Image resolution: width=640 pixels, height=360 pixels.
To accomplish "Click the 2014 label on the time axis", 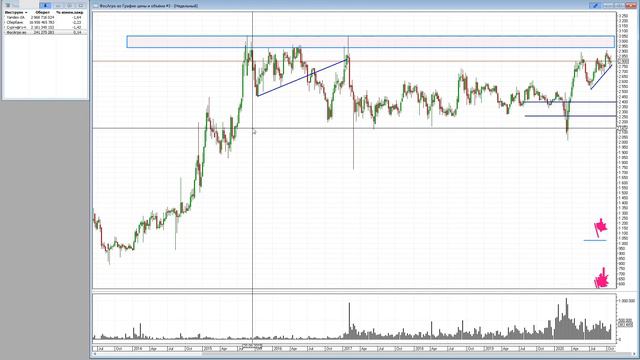I will click(x=138, y=349).
